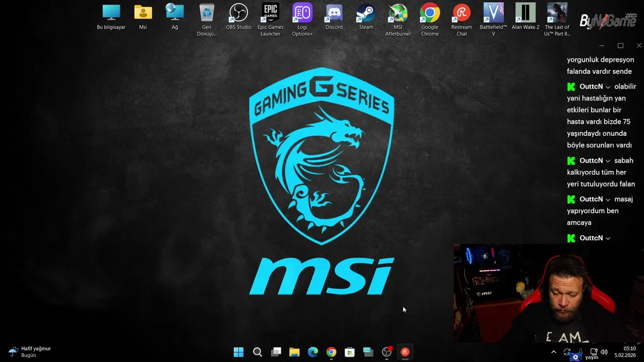Click username OuttcN on 'olabilir' message

pyautogui.click(x=591, y=86)
